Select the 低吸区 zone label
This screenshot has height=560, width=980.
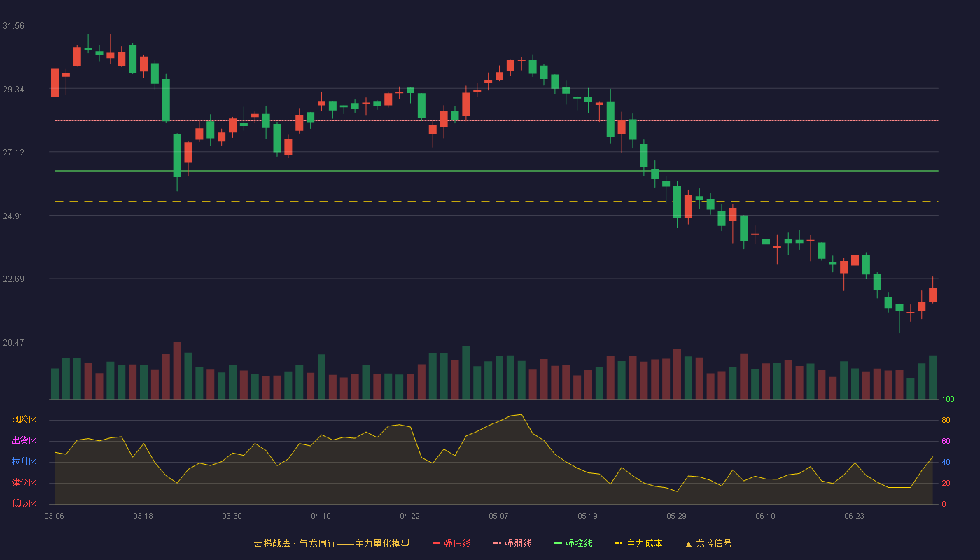pyautogui.click(x=24, y=503)
